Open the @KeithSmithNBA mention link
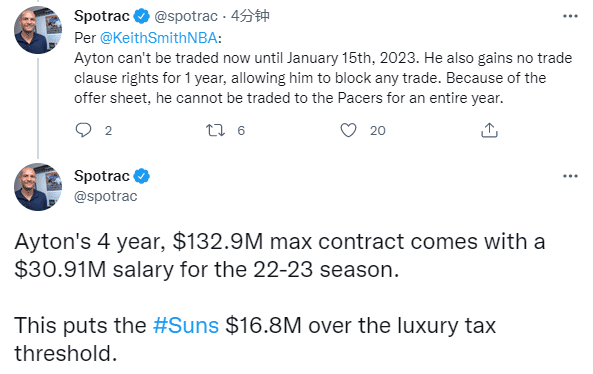 (159, 38)
